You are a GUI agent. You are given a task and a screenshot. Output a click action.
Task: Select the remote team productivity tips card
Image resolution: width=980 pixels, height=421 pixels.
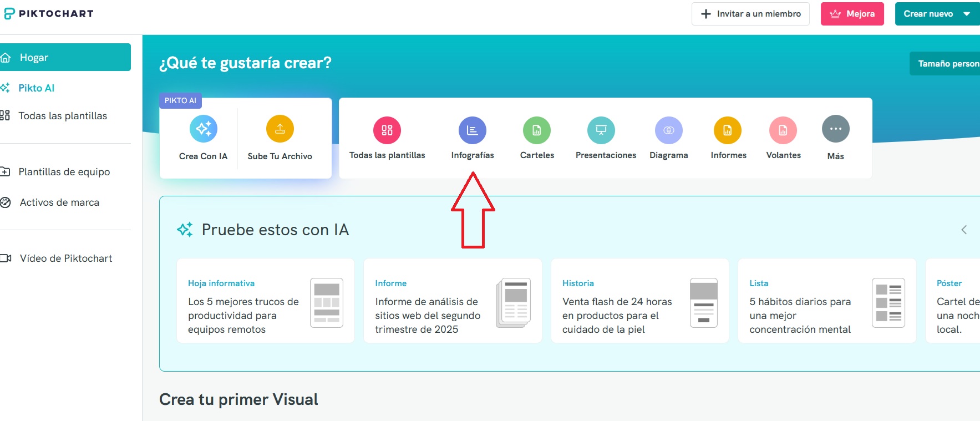tap(266, 301)
